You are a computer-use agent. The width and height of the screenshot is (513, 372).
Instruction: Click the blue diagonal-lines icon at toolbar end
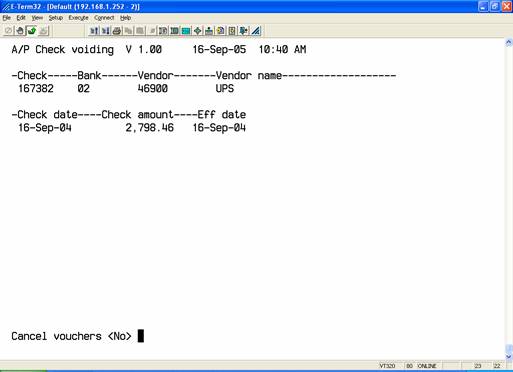click(255, 31)
